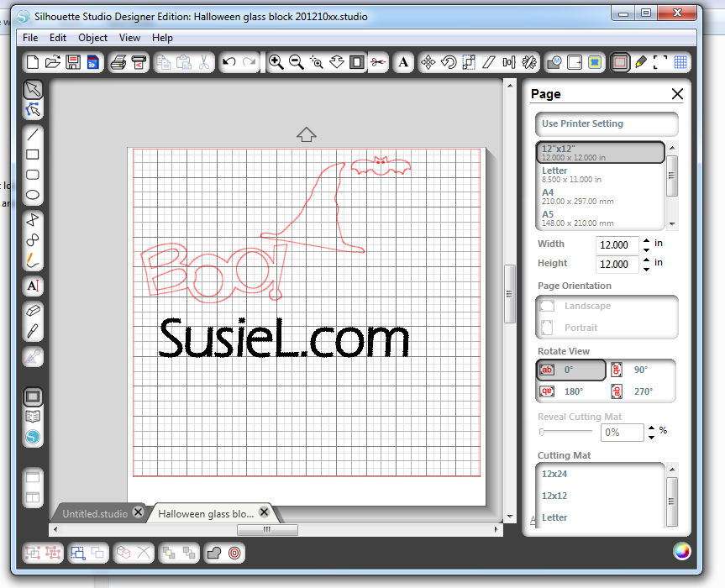This screenshot has width=725, height=588.
Task: Select the Line drawing tool
Action: tap(33, 134)
